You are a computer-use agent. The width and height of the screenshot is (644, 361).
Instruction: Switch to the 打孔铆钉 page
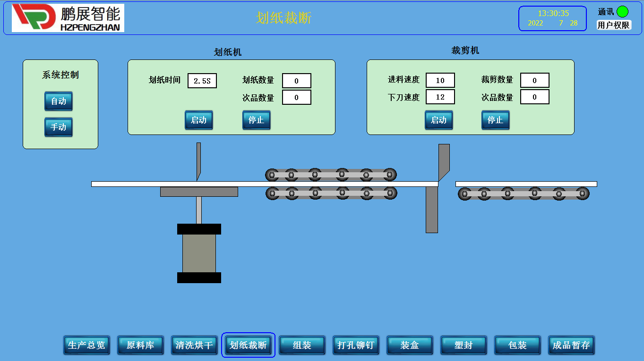356,345
